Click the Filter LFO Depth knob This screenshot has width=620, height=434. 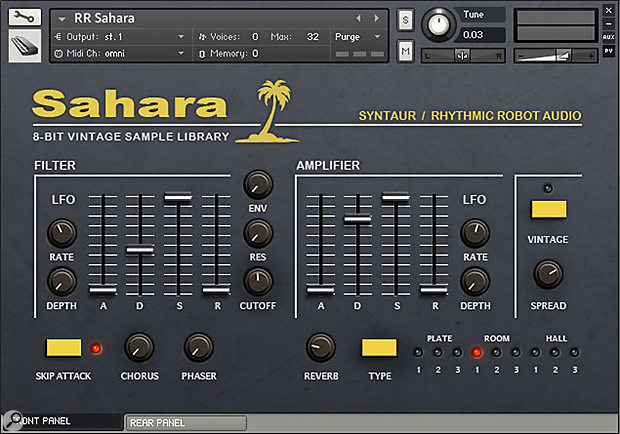(62, 282)
